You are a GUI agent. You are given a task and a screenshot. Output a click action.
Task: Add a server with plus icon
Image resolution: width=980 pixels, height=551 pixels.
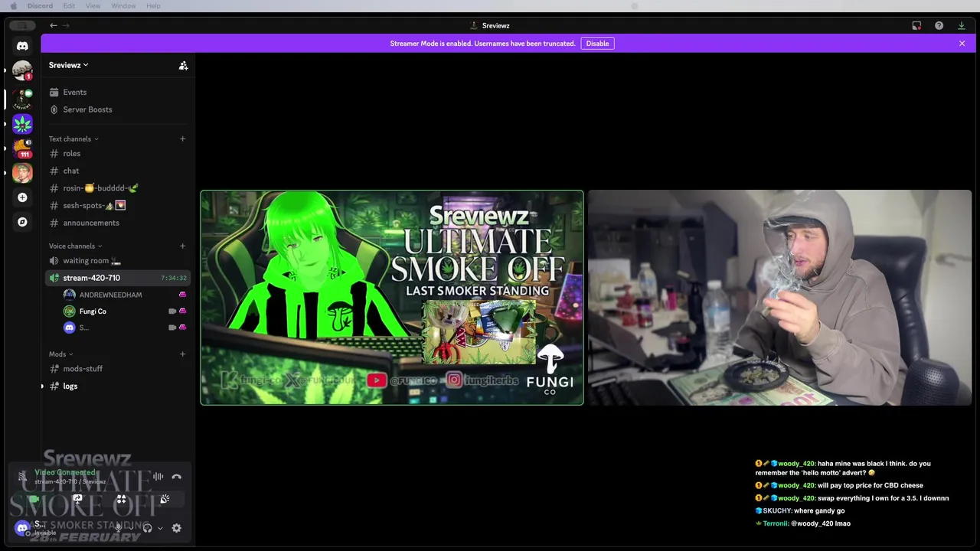point(22,197)
